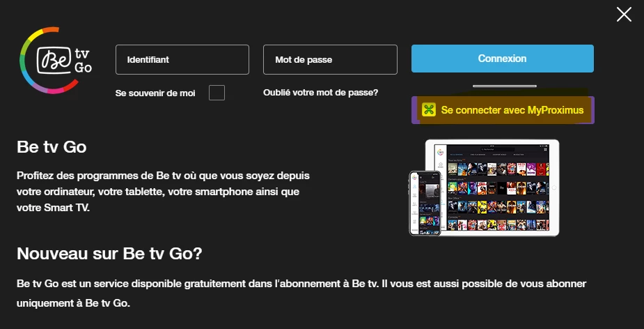Click the blue Connexion button

click(x=503, y=59)
